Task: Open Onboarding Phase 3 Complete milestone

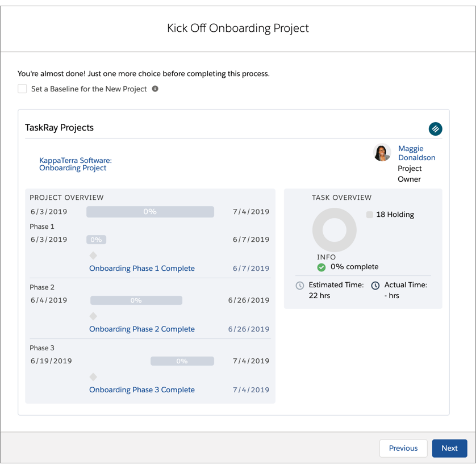Action: click(142, 390)
